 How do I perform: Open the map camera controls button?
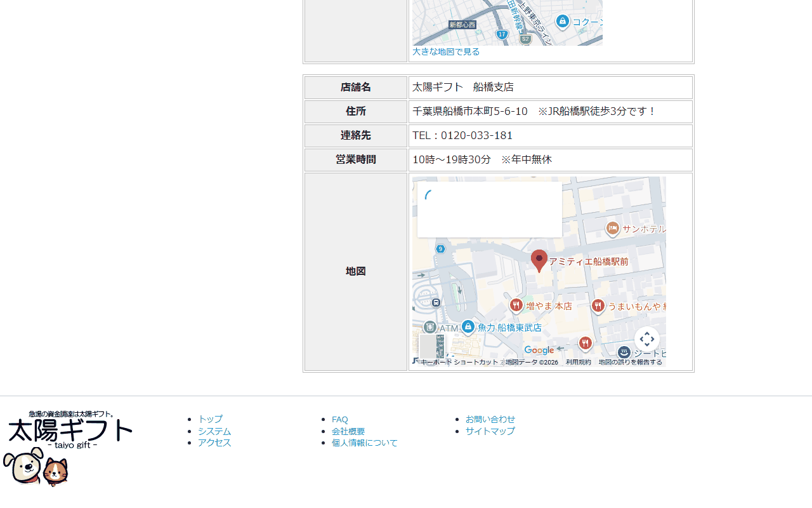point(647,339)
